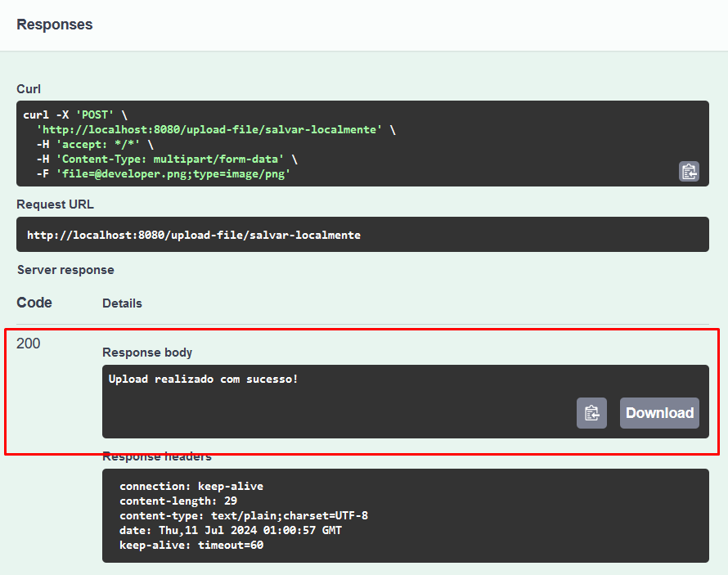Click the content-type text/plain response header
Viewport: 728px width, 575px height.
tap(244, 515)
